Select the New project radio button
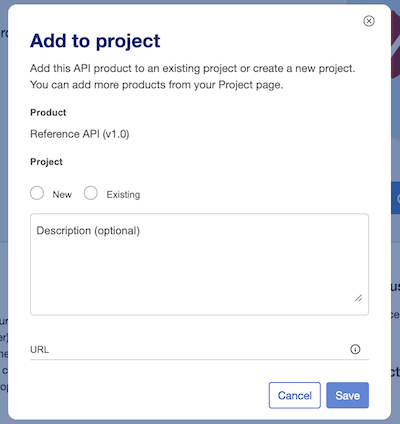 [x=37, y=193]
